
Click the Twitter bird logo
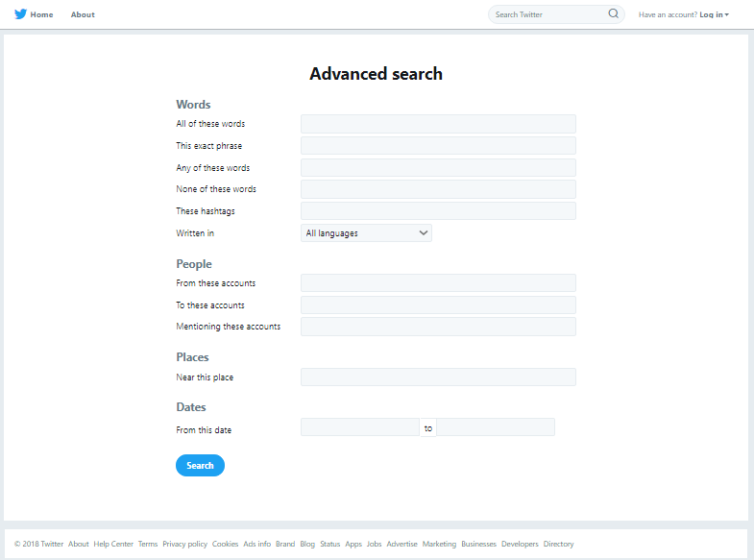click(x=20, y=14)
